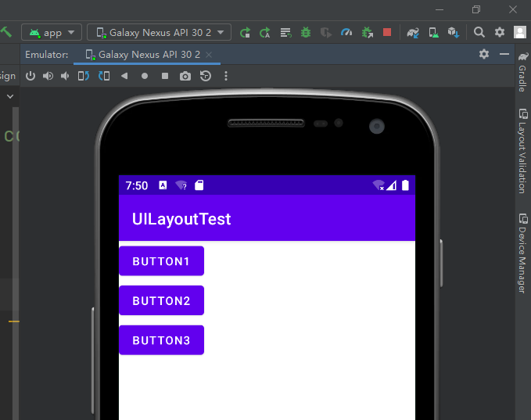Click the emulator physical power side button
Screen dimensions: 531x420
click(441, 263)
